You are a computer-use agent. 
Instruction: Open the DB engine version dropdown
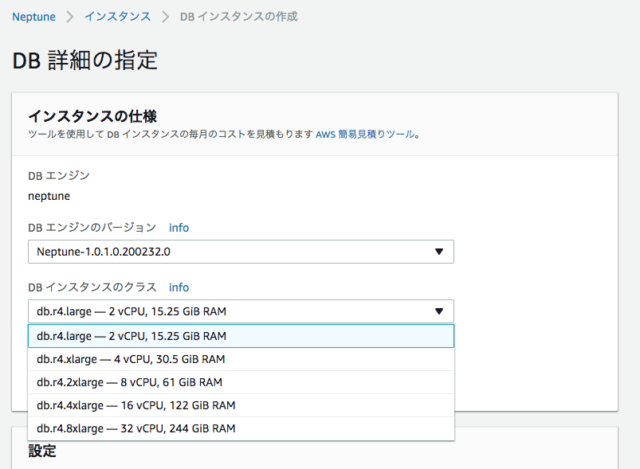pos(241,252)
